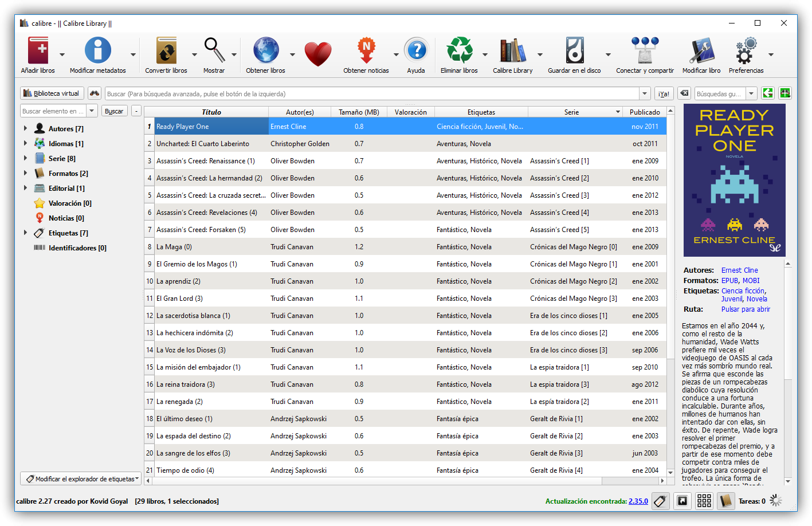The height and width of the screenshot is (526, 812).
Task: Open the search history dropdown arrow
Action: pos(645,93)
